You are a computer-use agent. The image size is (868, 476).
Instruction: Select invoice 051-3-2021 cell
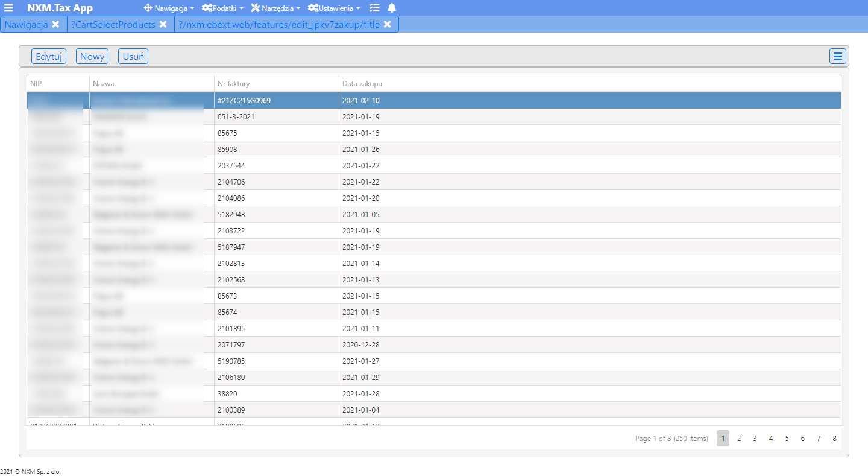[277, 117]
